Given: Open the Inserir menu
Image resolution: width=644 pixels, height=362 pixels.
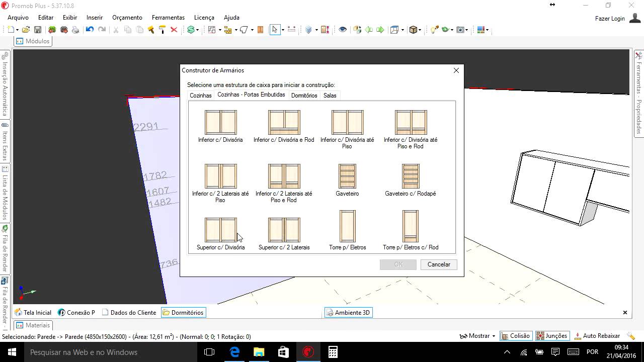Looking at the screenshot, I should tap(95, 18).
